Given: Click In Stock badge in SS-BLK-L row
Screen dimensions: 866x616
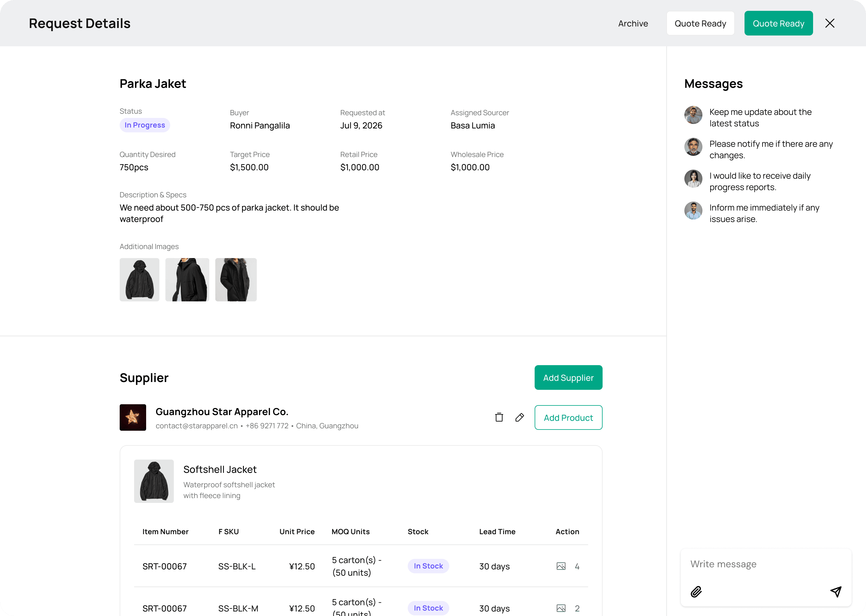Looking at the screenshot, I should 428,566.
